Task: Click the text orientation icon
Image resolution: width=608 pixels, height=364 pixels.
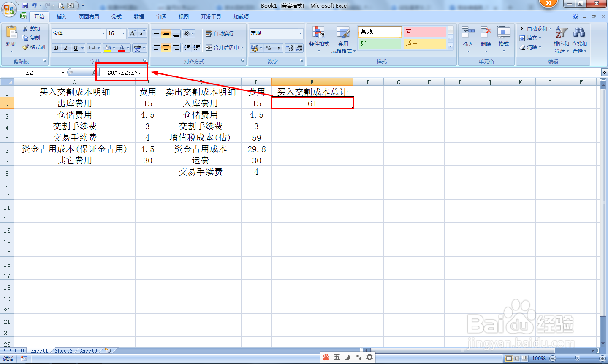Action: point(187,33)
